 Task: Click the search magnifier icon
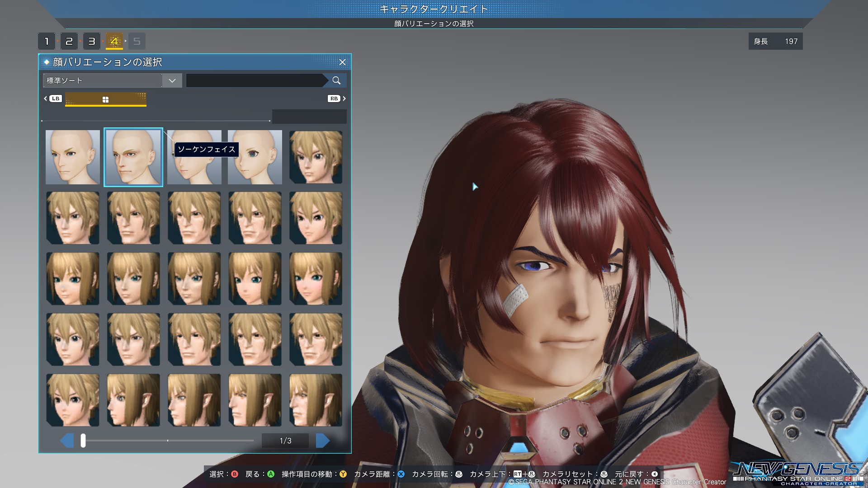pyautogui.click(x=336, y=80)
